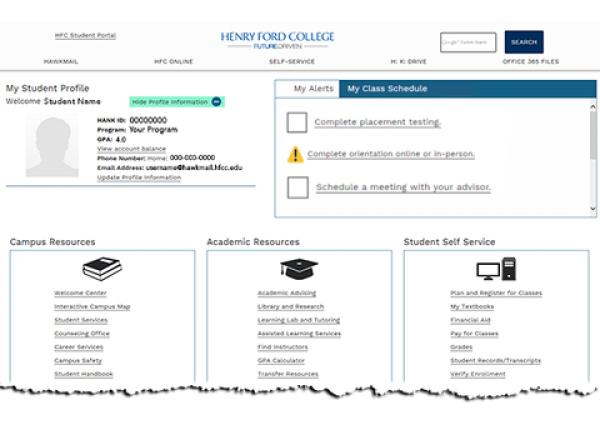This screenshot has height=440, width=600.
Task: Open the Interactive Campus Map link
Action: click(92, 307)
